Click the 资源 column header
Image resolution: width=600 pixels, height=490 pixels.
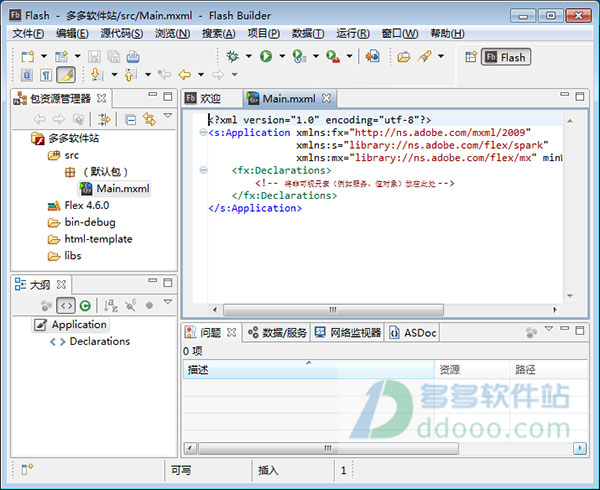tap(472, 370)
